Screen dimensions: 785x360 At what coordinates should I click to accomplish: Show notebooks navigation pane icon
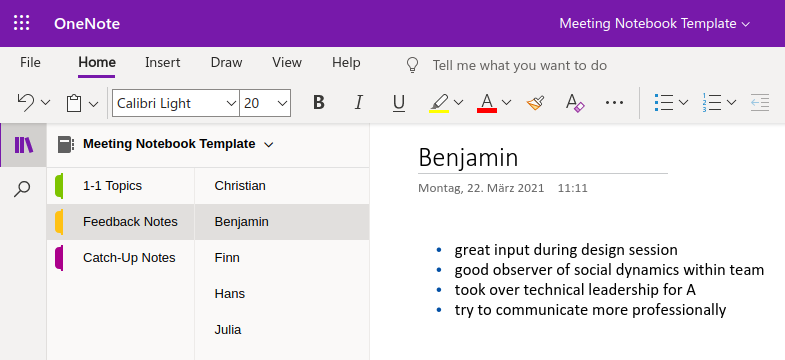coord(24,145)
